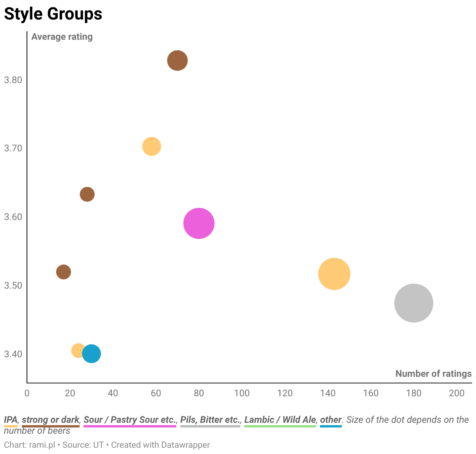The image size is (476, 454).
Task: Click 'Sour / Pastry Sour etc.' legend entry
Action: 130,420
